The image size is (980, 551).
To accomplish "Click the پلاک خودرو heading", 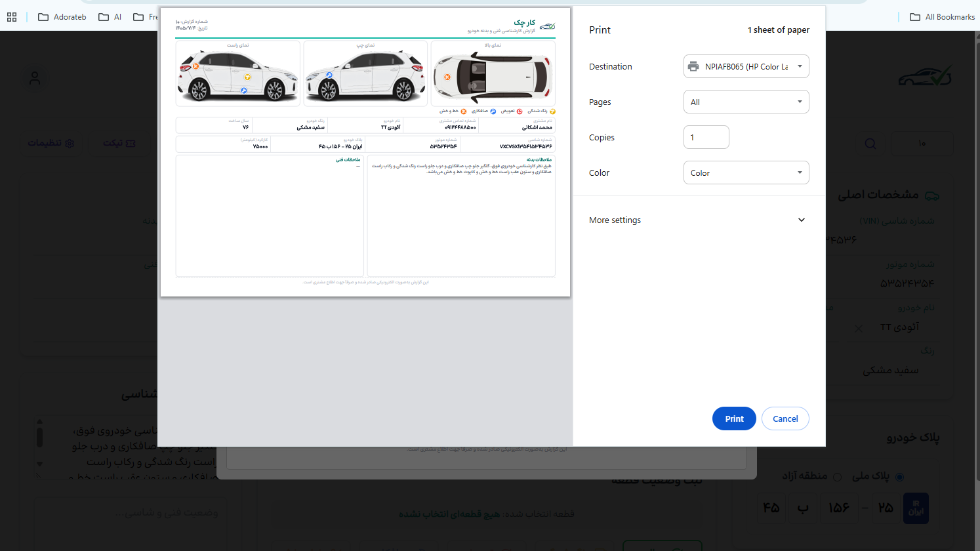I will pos(913,438).
